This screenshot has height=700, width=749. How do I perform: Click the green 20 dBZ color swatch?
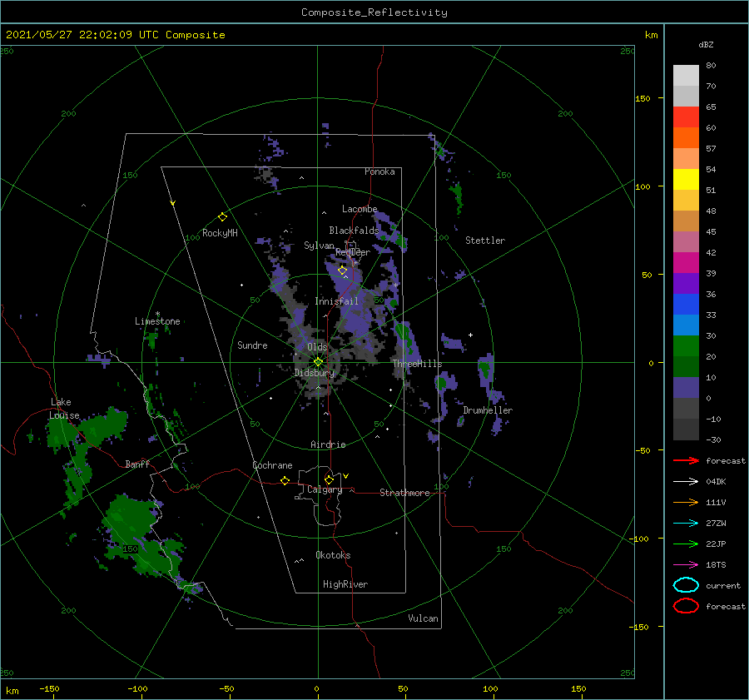[x=686, y=346]
